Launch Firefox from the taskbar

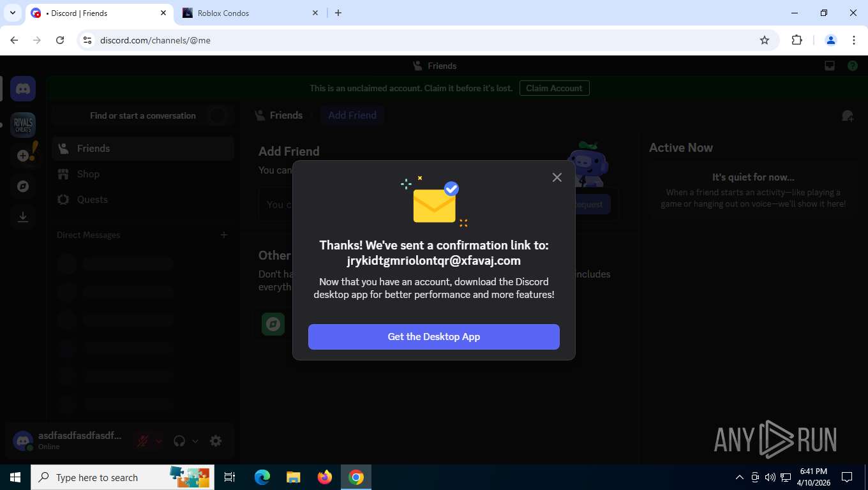tap(325, 477)
